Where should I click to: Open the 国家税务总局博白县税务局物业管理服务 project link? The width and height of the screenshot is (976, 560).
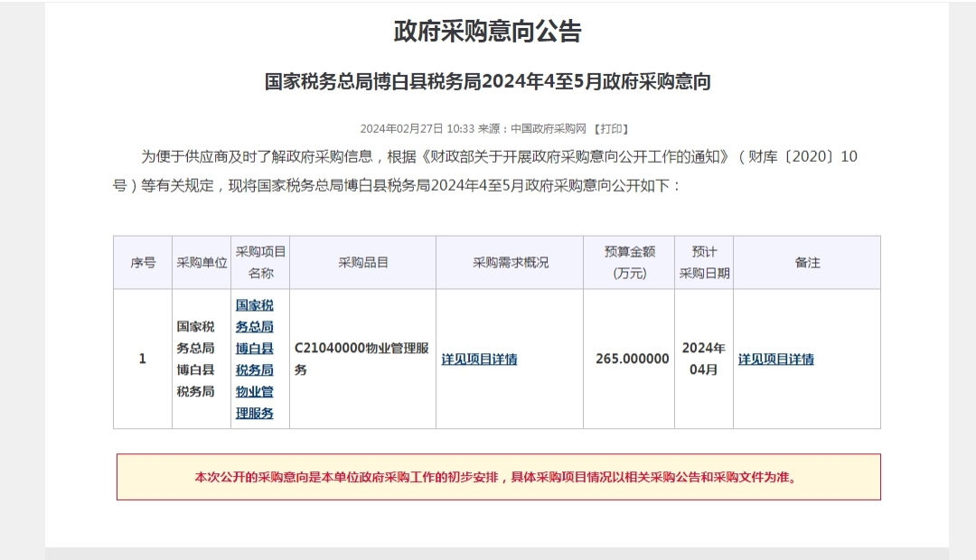pos(255,359)
